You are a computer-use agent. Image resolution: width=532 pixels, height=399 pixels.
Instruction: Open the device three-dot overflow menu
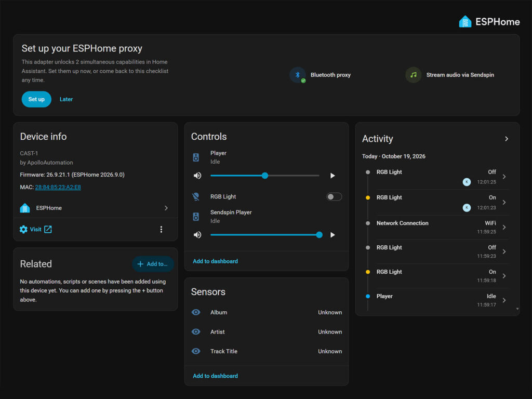(161, 229)
